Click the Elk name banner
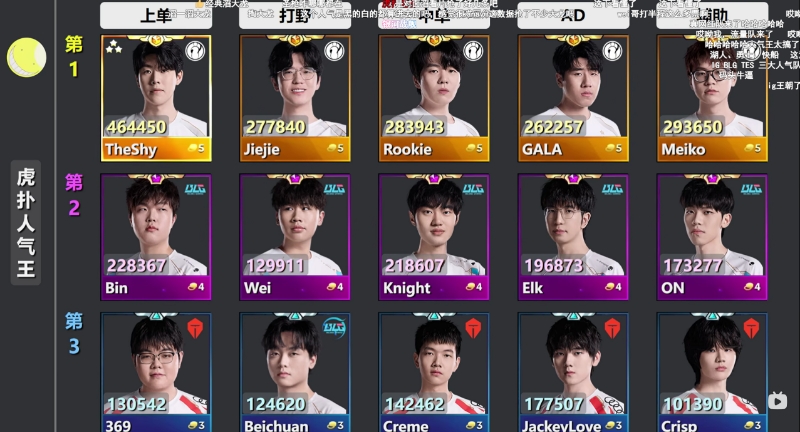 (x=573, y=288)
